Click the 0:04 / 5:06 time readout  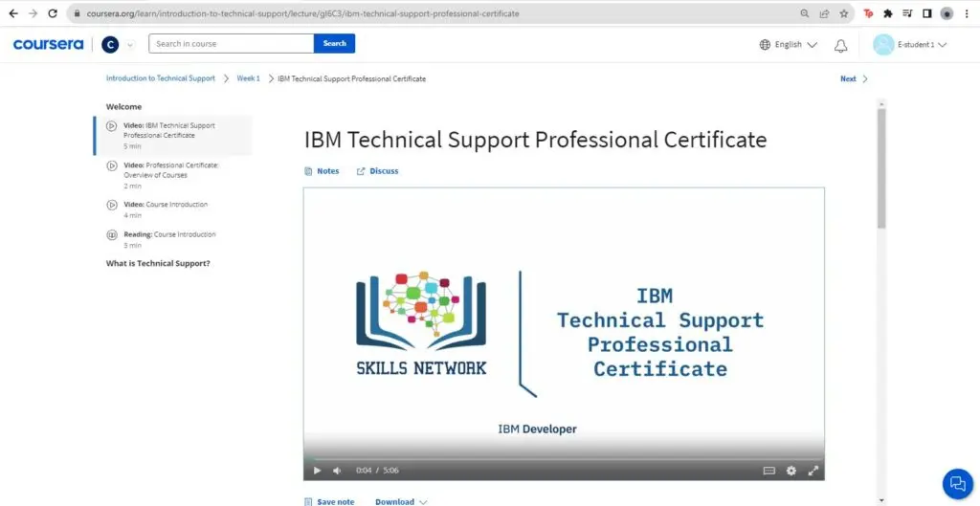[x=377, y=471]
